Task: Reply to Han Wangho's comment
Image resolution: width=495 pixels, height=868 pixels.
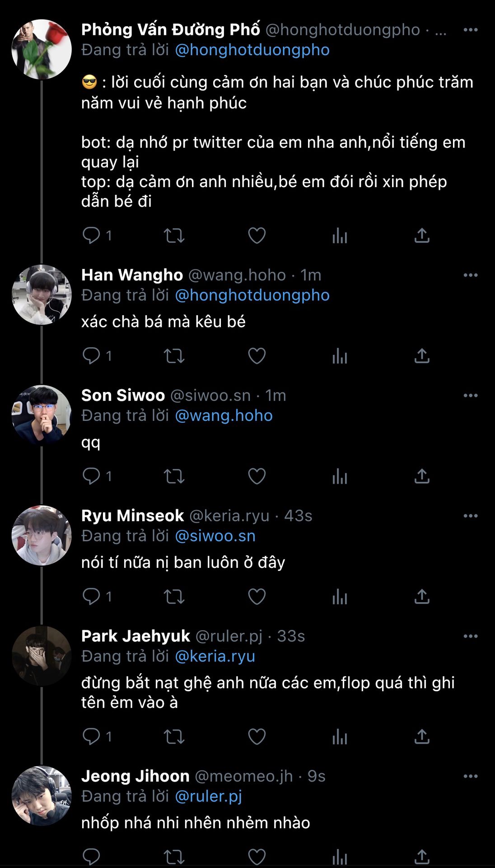Action: coord(91,356)
